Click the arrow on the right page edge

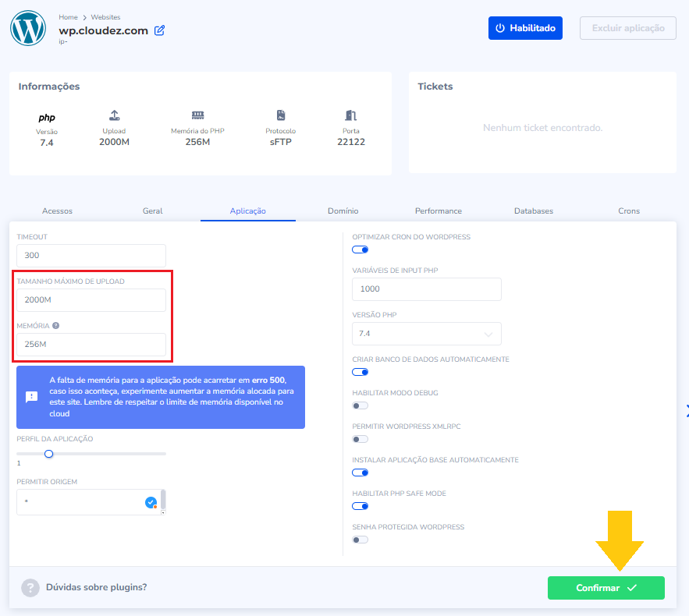(686, 410)
